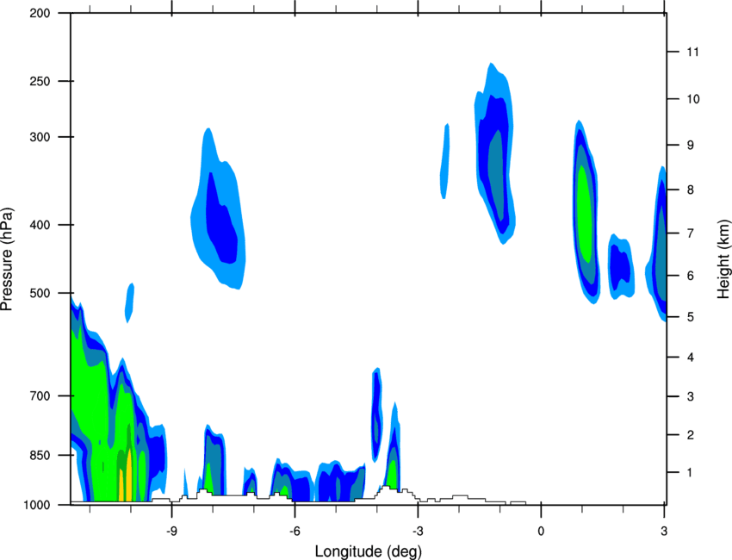
Task: Click the 6 km height label
Action: point(691,276)
